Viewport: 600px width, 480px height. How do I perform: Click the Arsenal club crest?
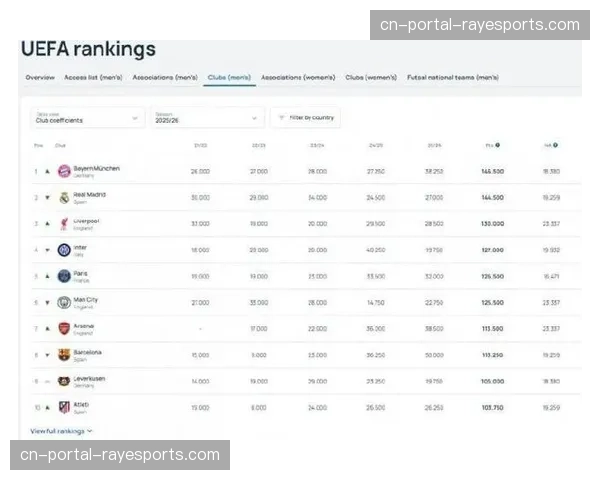tap(64, 328)
